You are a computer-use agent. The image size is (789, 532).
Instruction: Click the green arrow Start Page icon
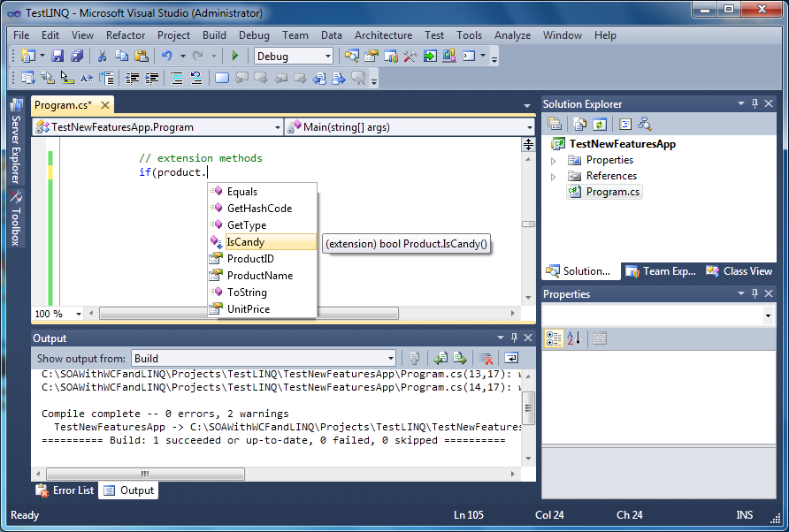pos(430,56)
